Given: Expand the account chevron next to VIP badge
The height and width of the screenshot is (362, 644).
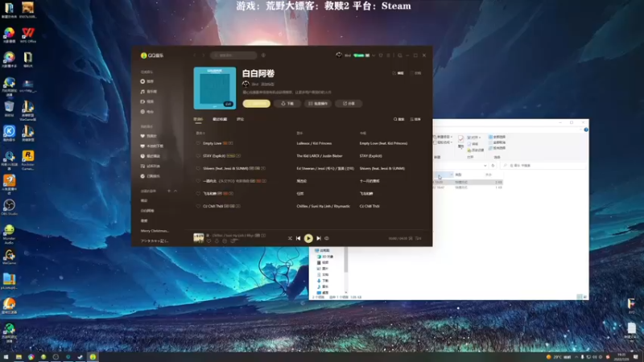Looking at the screenshot, I should [374, 56].
